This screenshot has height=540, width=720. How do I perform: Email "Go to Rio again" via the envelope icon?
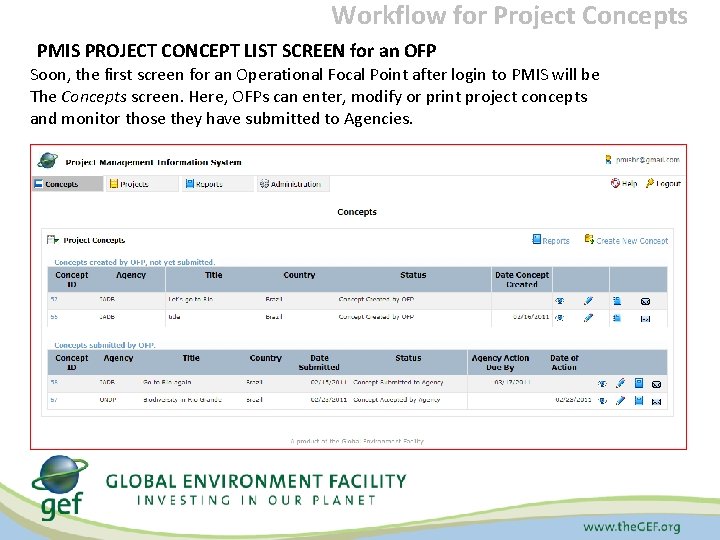656,384
